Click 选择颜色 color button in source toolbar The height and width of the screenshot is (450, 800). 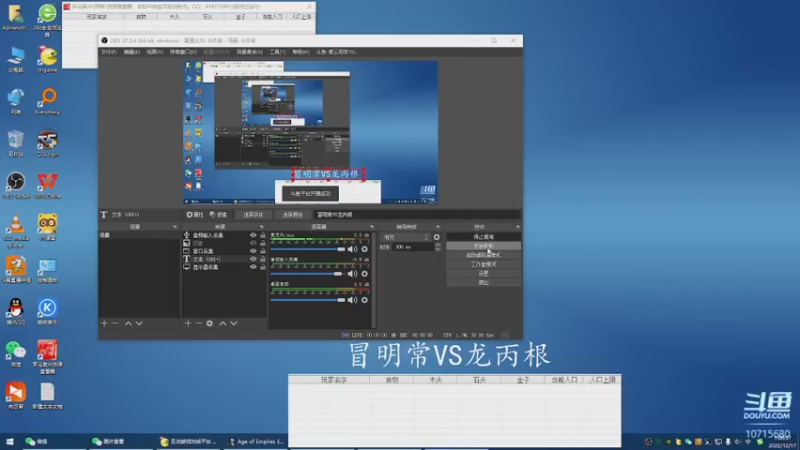click(293, 215)
